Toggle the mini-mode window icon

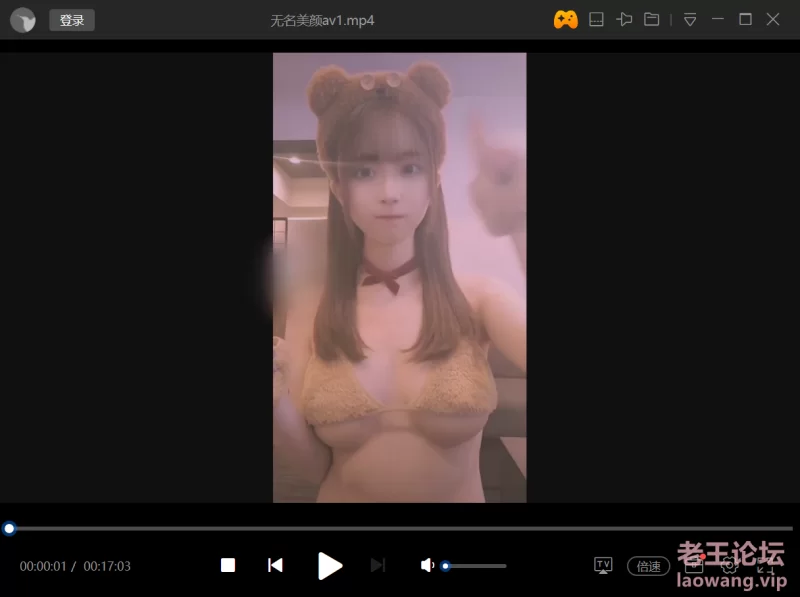[596, 20]
